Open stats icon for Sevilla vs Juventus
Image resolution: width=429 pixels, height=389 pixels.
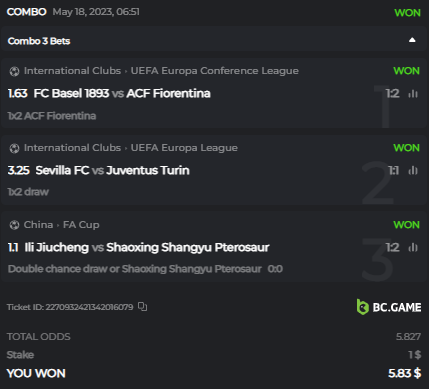pos(413,171)
